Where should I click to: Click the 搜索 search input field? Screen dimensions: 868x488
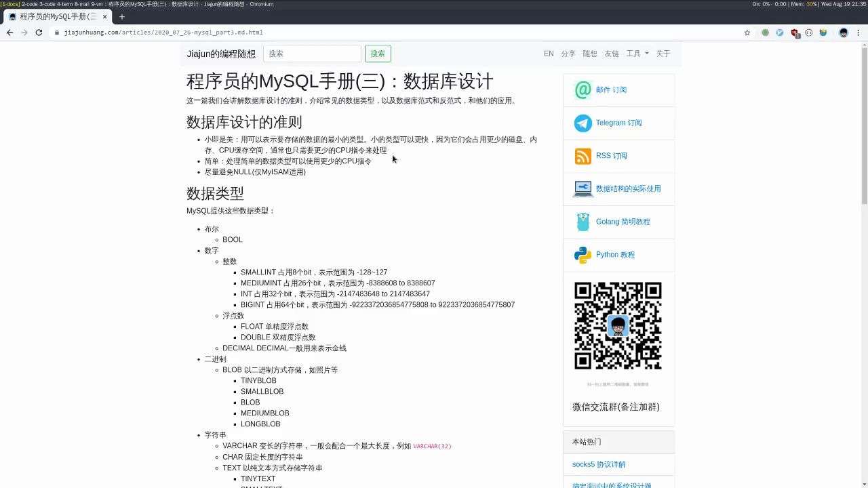click(312, 54)
